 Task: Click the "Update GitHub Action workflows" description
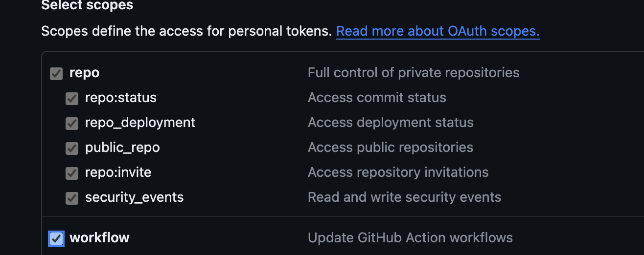[x=410, y=238]
